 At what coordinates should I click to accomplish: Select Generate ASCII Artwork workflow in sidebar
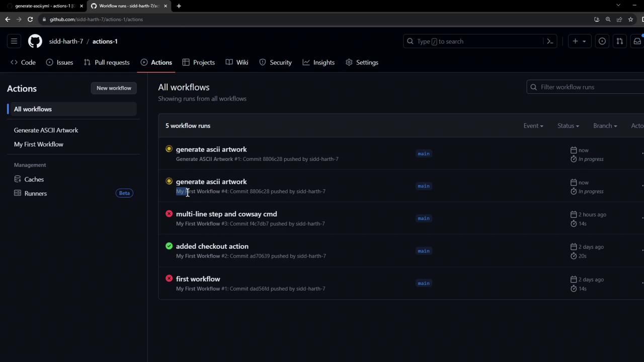click(46, 130)
